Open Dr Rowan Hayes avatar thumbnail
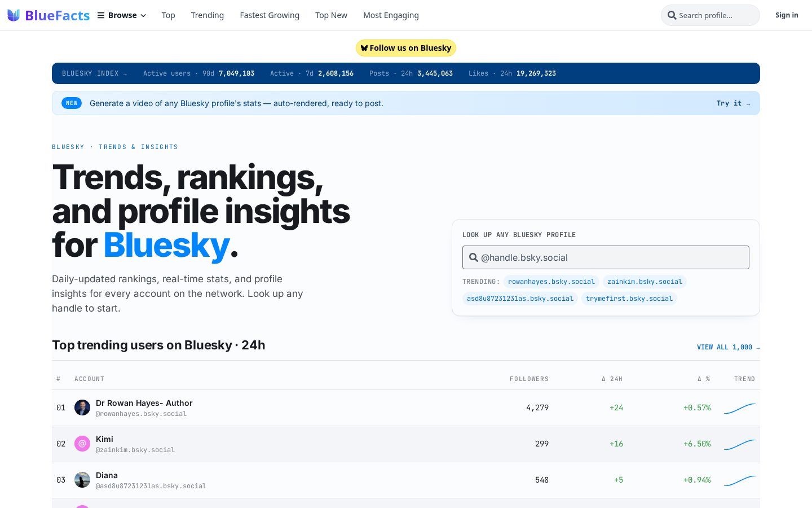The width and height of the screenshot is (812, 508). [82, 408]
